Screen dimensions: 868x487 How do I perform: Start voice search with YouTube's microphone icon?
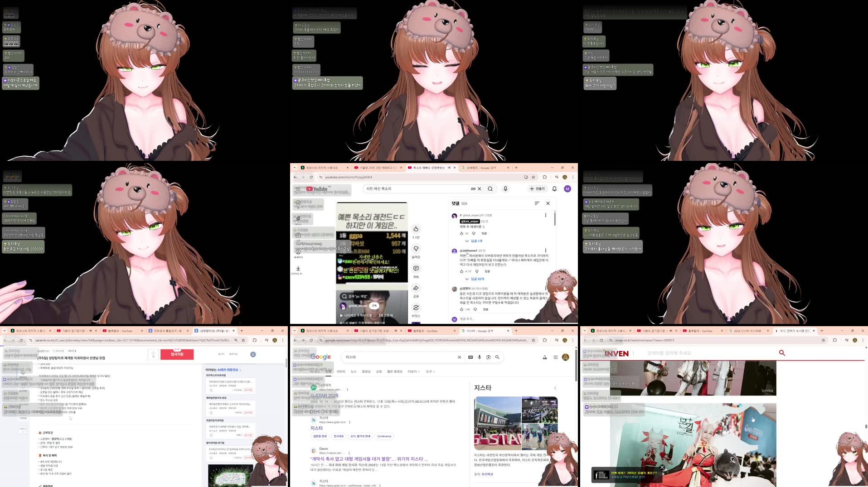(x=505, y=189)
